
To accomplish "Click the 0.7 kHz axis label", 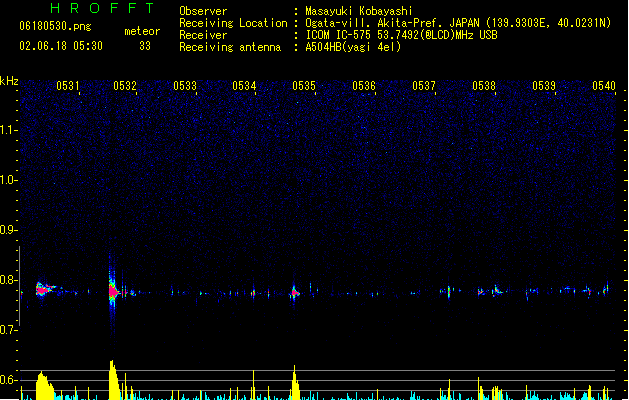I will [x=8, y=330].
